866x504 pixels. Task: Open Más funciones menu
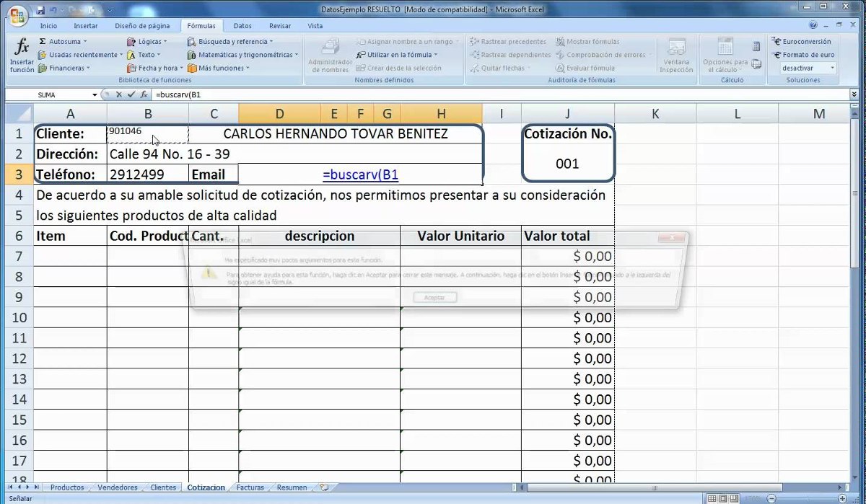click(x=218, y=68)
